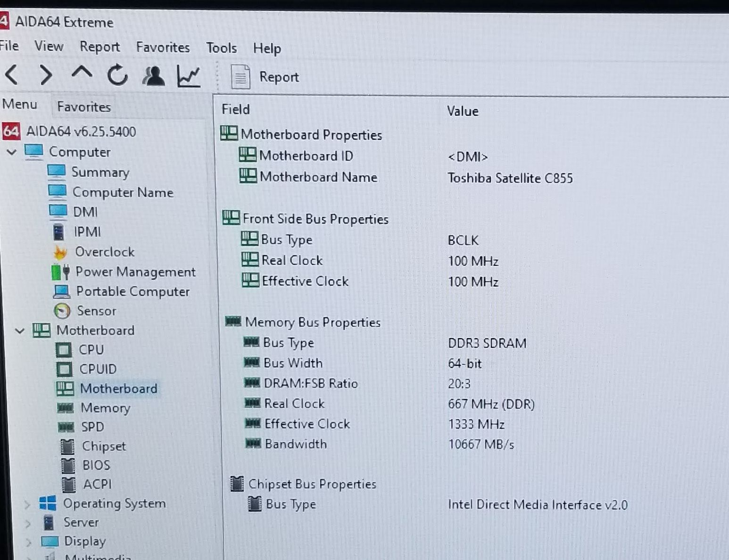Screen dimensions: 729x560
Task: Select the Motherboard Name field row
Action: (318, 177)
